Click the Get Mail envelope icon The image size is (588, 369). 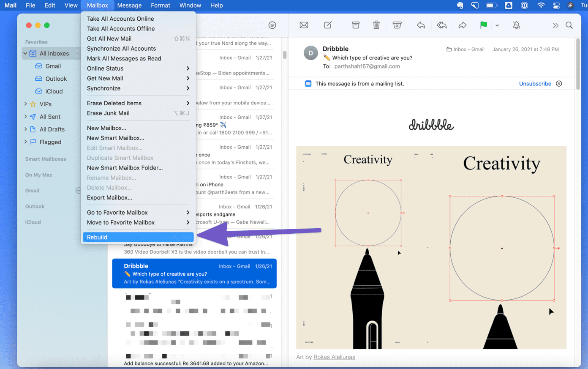[x=304, y=25]
